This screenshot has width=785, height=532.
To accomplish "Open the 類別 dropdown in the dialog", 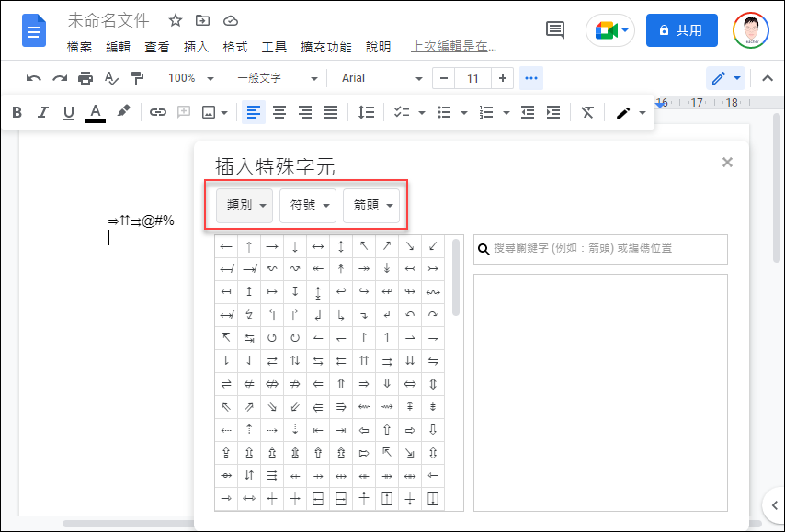I will (245, 205).
